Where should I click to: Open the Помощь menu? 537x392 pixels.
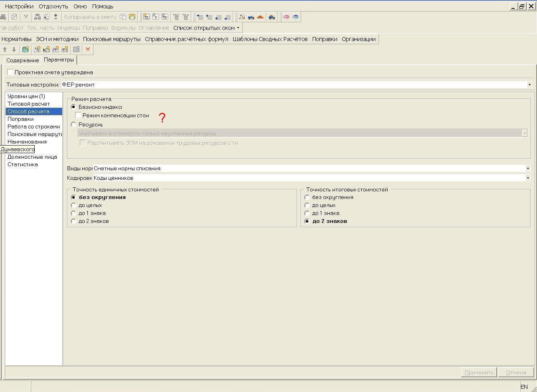click(x=103, y=6)
